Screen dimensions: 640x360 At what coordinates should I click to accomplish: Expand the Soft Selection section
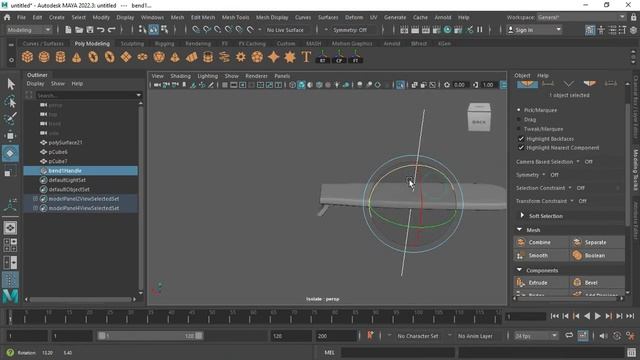[522, 216]
